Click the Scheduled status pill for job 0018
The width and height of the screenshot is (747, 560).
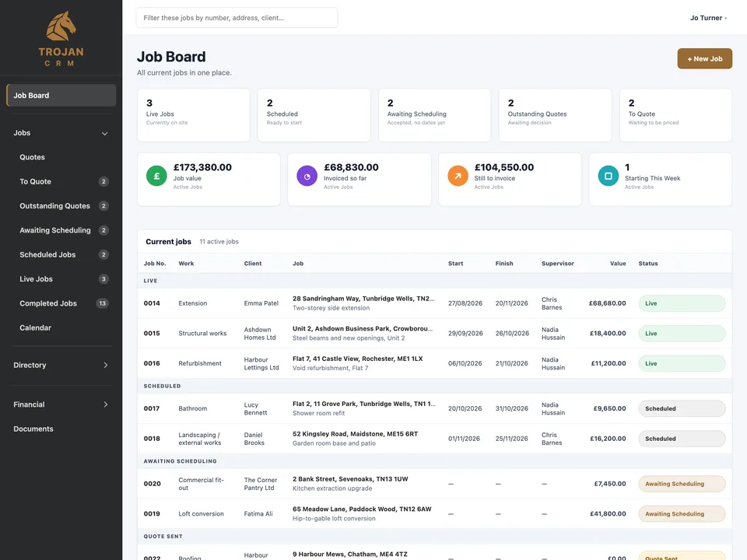(x=682, y=439)
